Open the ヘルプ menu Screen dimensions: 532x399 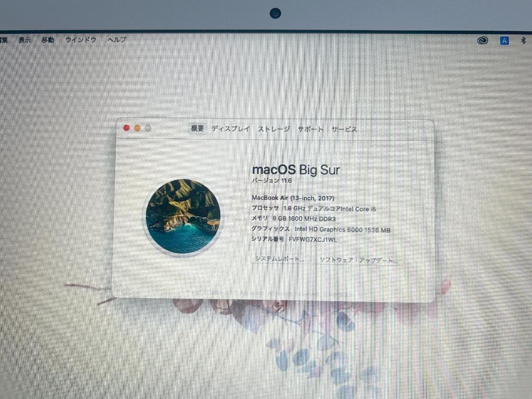[116, 40]
